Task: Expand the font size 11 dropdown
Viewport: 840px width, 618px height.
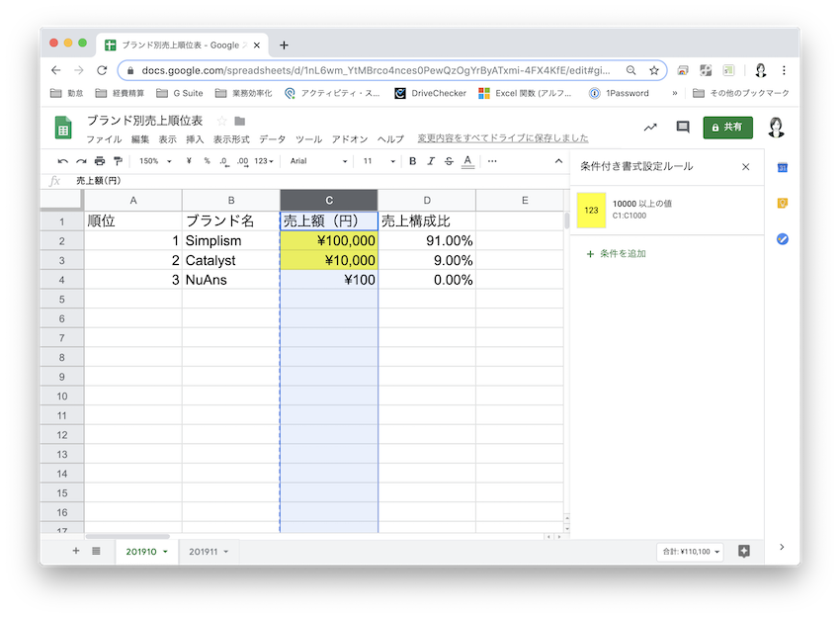Action: tap(378, 161)
